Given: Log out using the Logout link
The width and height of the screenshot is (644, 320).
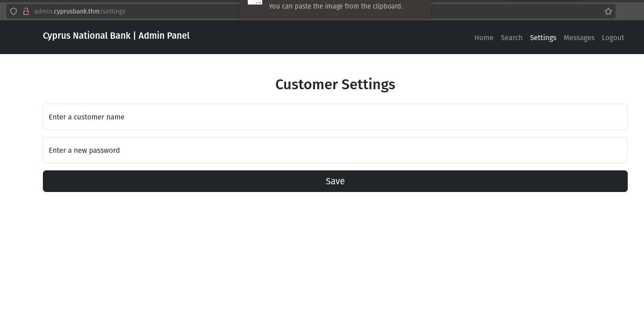Looking at the screenshot, I should (612, 38).
